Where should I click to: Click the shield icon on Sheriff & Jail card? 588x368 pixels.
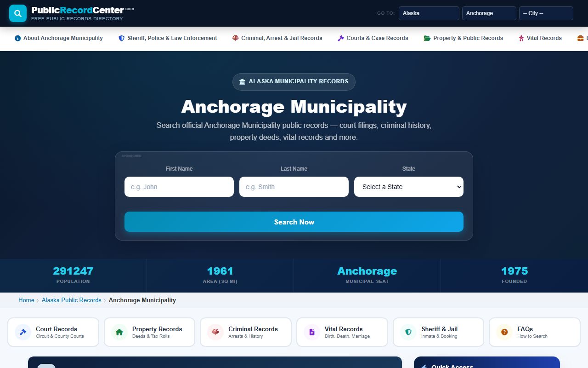pos(408,332)
